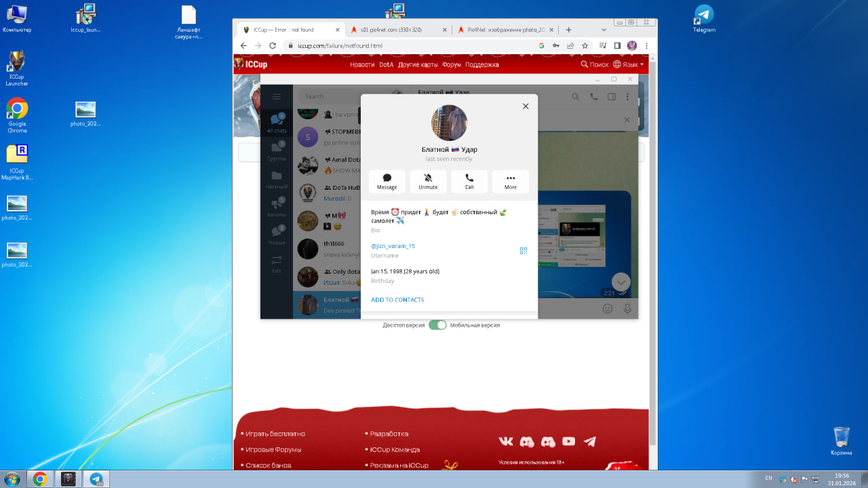Open the three-dot menu in chat header

(627, 97)
